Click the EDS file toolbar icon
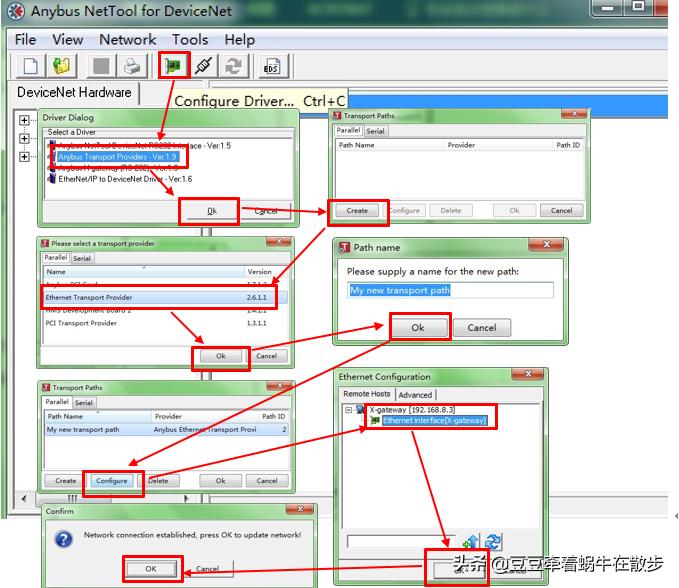 click(271, 67)
